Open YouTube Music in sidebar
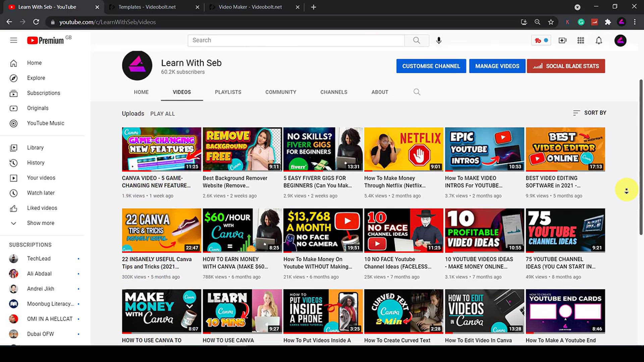This screenshot has width=644, height=362. click(x=42, y=123)
